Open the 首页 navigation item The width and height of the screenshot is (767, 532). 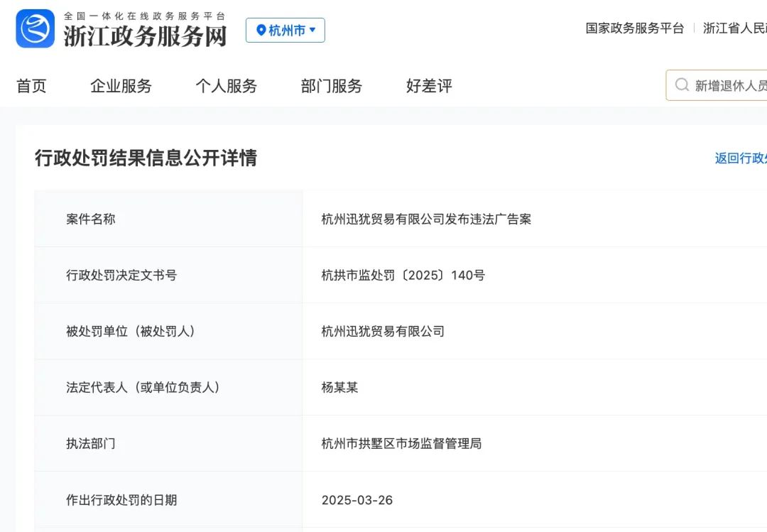click(x=31, y=86)
